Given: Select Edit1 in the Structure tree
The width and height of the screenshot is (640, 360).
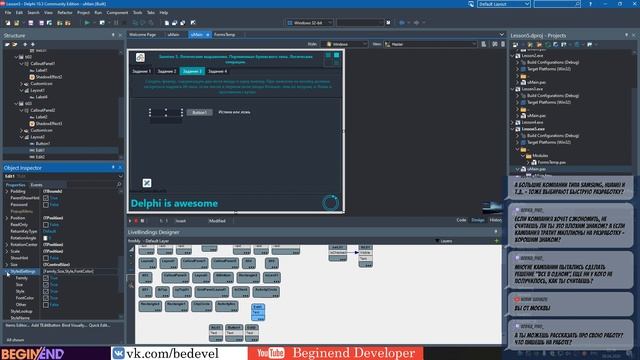Looking at the screenshot, I should [40, 150].
